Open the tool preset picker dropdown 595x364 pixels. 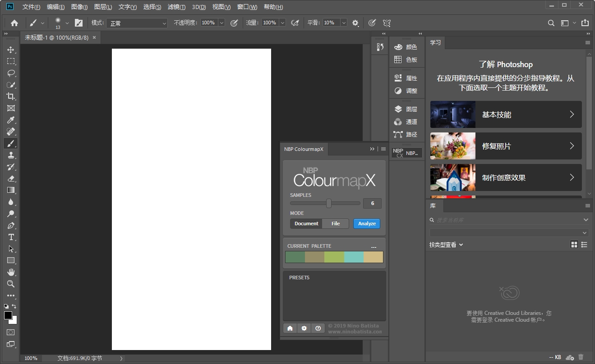point(43,23)
